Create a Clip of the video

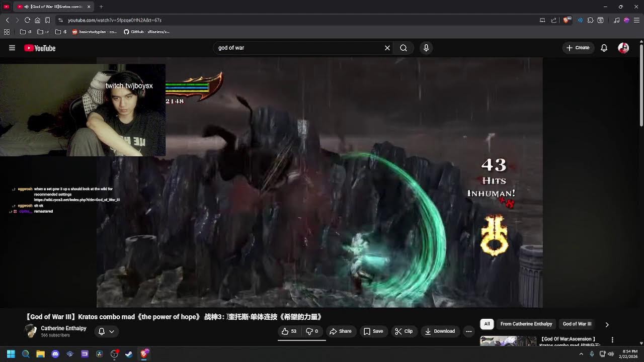tap(404, 331)
